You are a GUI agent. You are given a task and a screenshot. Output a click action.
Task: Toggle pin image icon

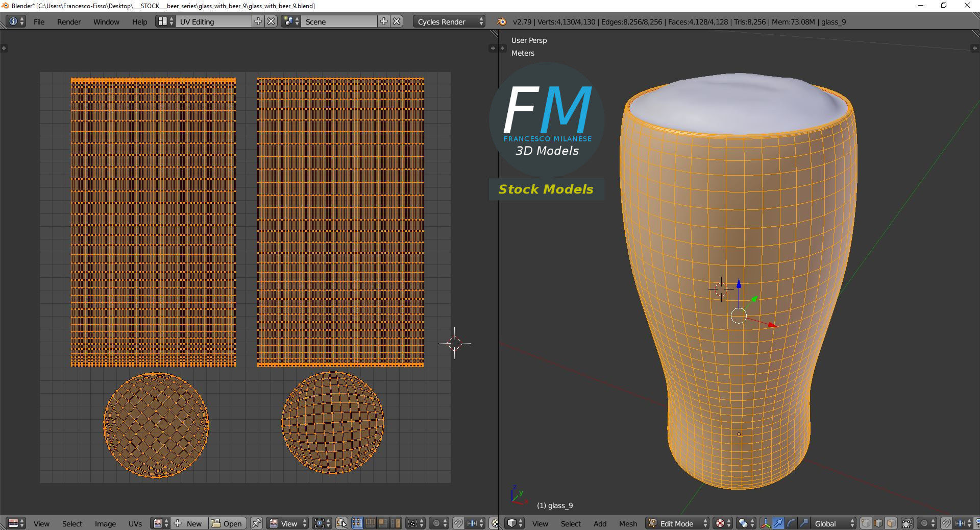click(256, 523)
